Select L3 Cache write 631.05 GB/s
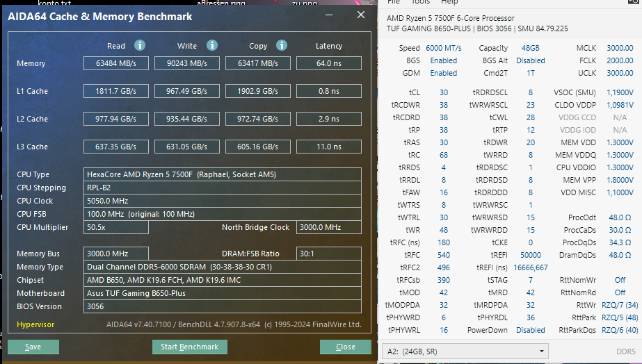Image resolution: width=642 pixels, height=364 pixels. point(186,147)
